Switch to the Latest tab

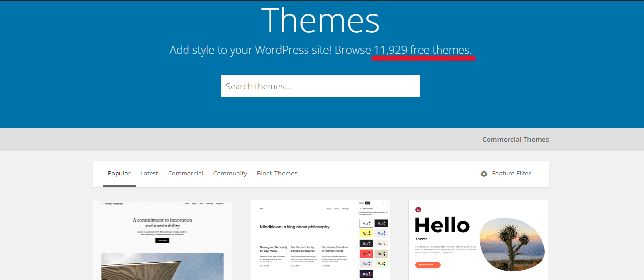(x=149, y=173)
